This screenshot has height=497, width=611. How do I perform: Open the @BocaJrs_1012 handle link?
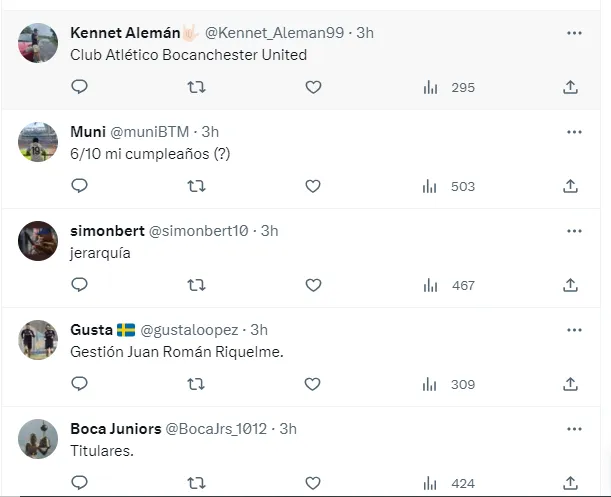click(217, 429)
